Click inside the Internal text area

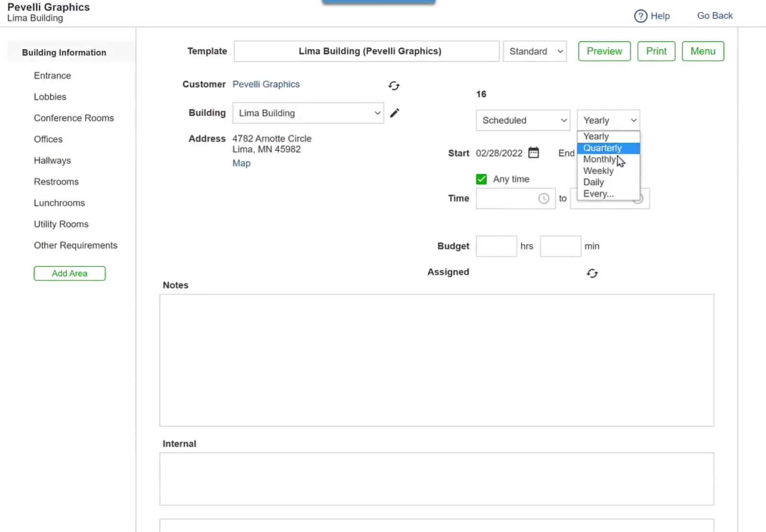(437, 479)
